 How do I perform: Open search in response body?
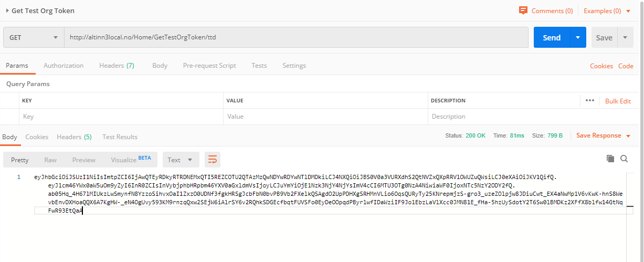click(624, 159)
